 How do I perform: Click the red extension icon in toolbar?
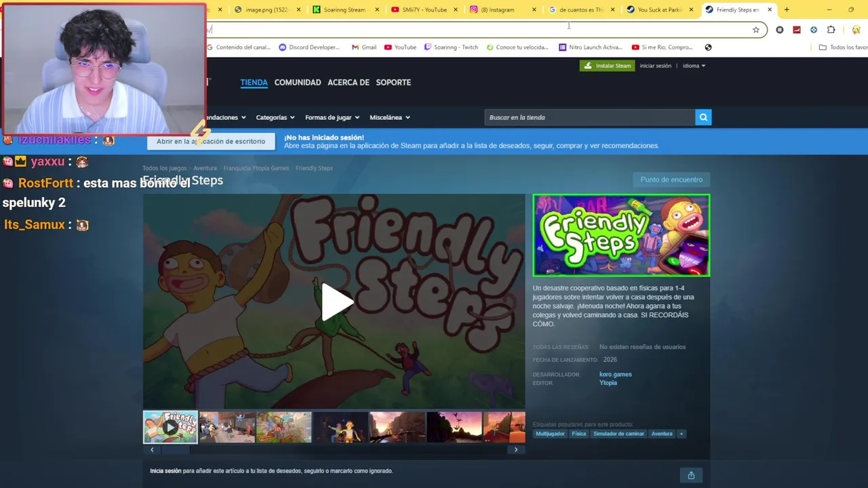coord(797,30)
